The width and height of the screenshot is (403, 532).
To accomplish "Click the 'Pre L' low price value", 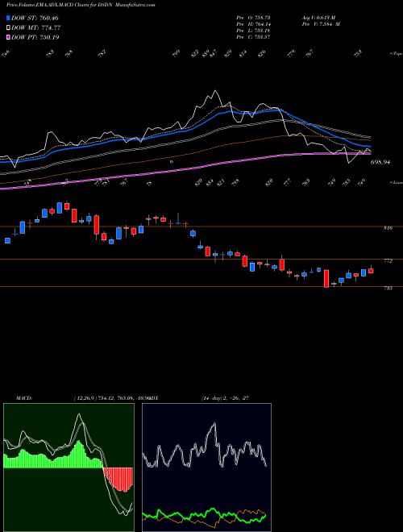I will [253, 31].
